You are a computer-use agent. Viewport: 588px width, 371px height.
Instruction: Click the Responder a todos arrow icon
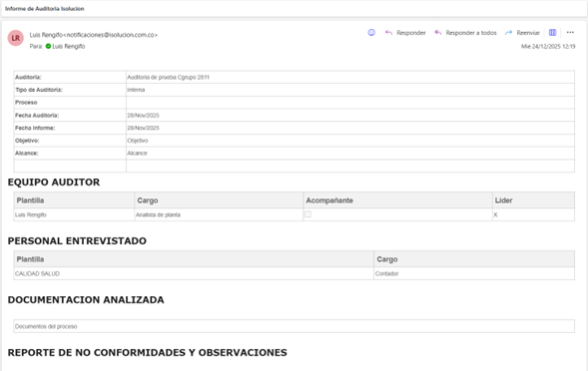(x=438, y=33)
